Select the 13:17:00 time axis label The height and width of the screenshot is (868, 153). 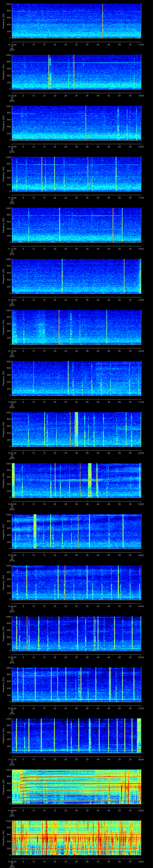pos(12,249)
